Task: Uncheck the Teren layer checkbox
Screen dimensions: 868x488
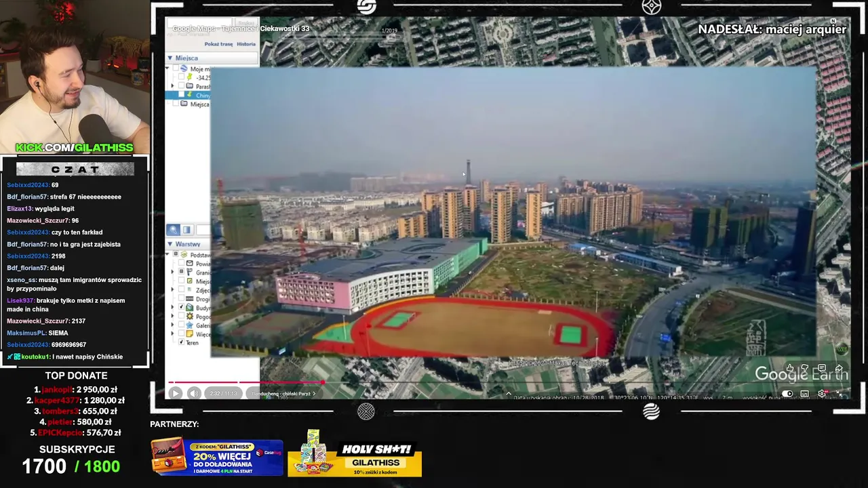Action: [x=180, y=343]
